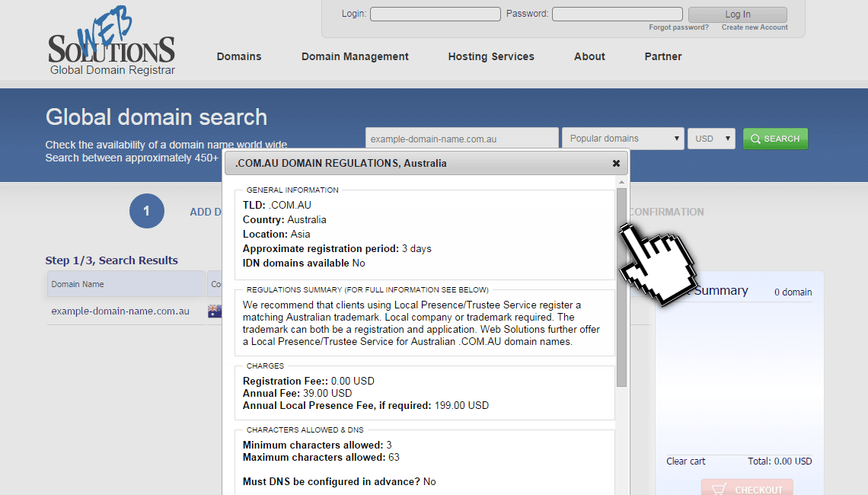Open the Partner menu
The width and height of the screenshot is (868, 495).
click(663, 56)
